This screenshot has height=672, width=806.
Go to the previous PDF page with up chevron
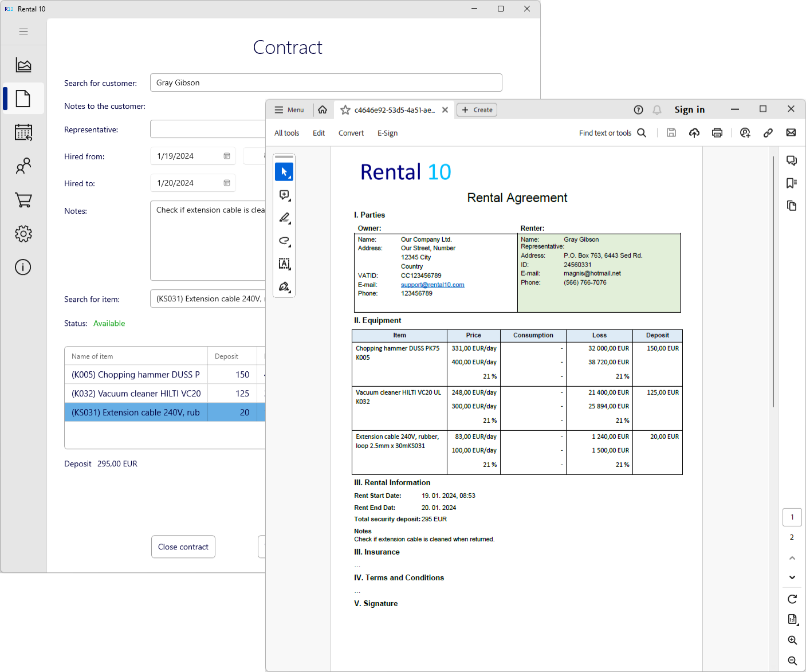792,558
